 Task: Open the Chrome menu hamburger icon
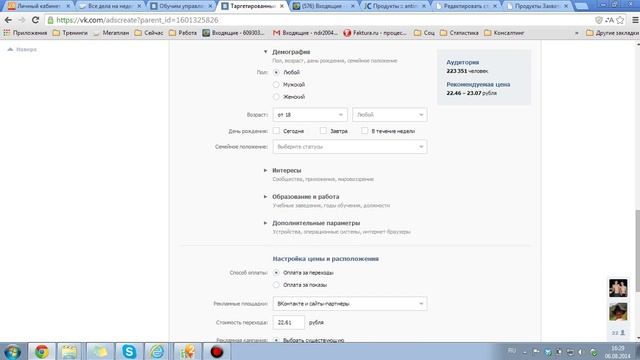point(635,20)
